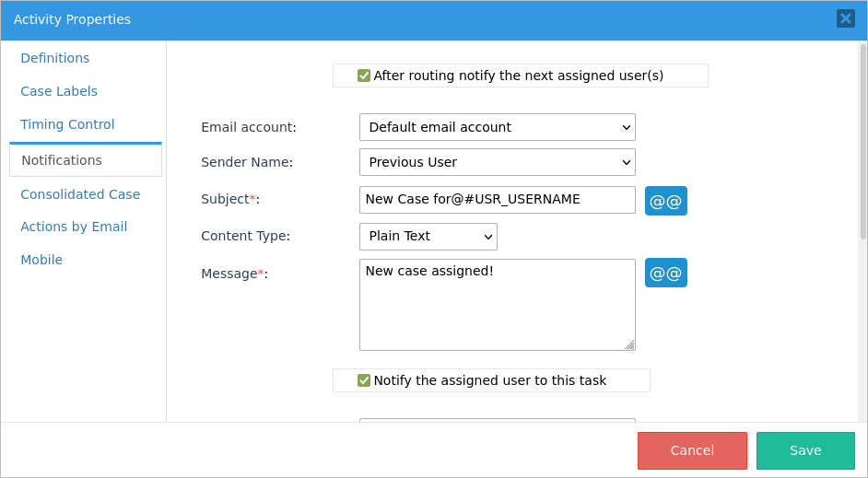
Task: Uncheck 'Notify the assigned user to this task'
Action: click(364, 380)
